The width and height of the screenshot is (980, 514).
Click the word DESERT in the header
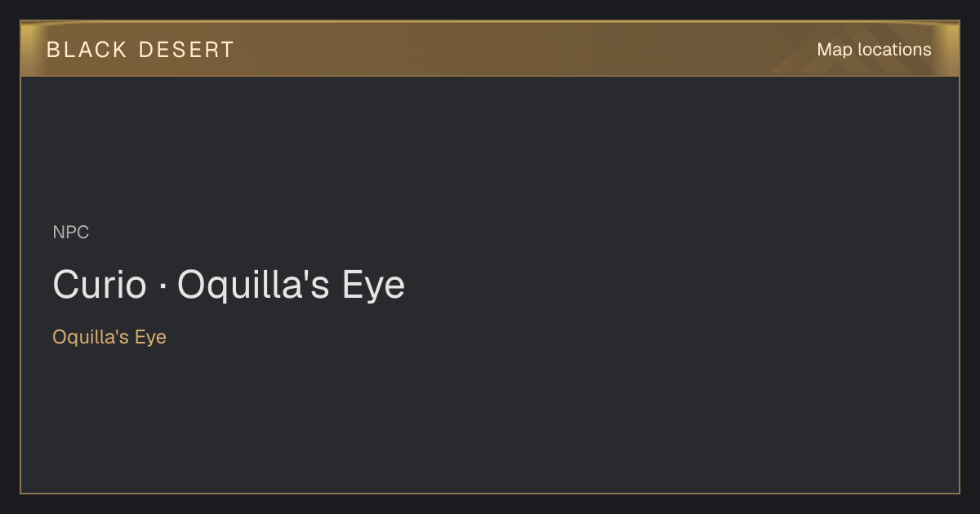pyautogui.click(x=186, y=50)
